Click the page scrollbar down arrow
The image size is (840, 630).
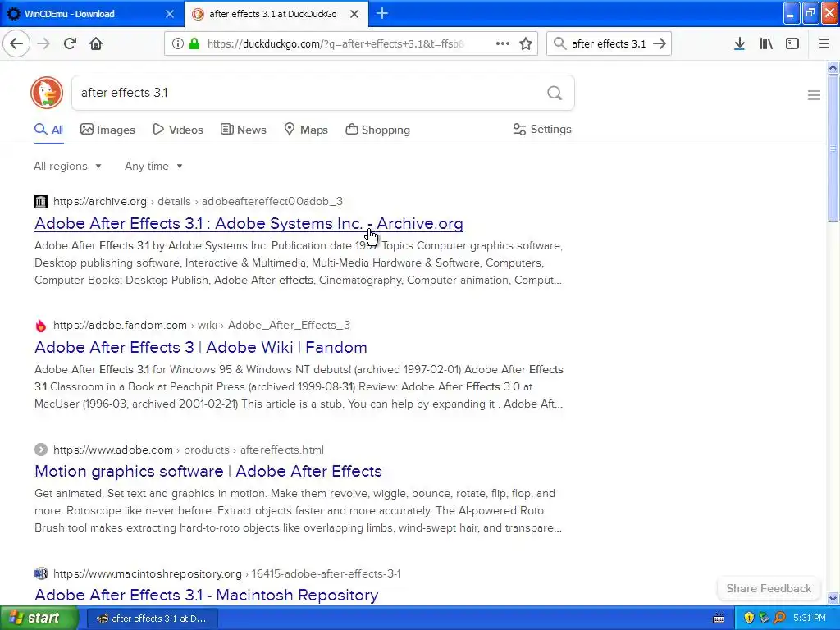coord(833,598)
